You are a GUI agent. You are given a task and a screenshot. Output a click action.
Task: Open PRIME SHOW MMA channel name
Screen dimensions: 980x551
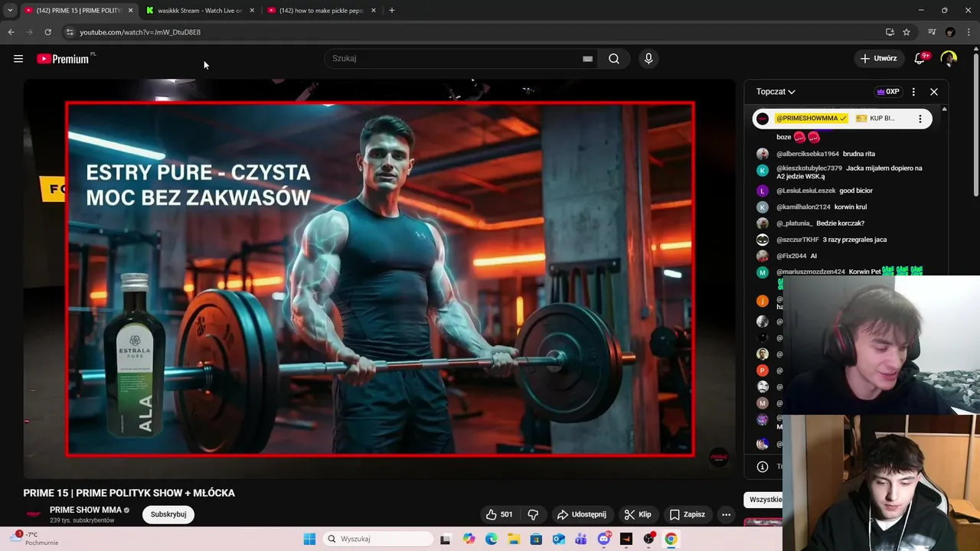(86, 510)
